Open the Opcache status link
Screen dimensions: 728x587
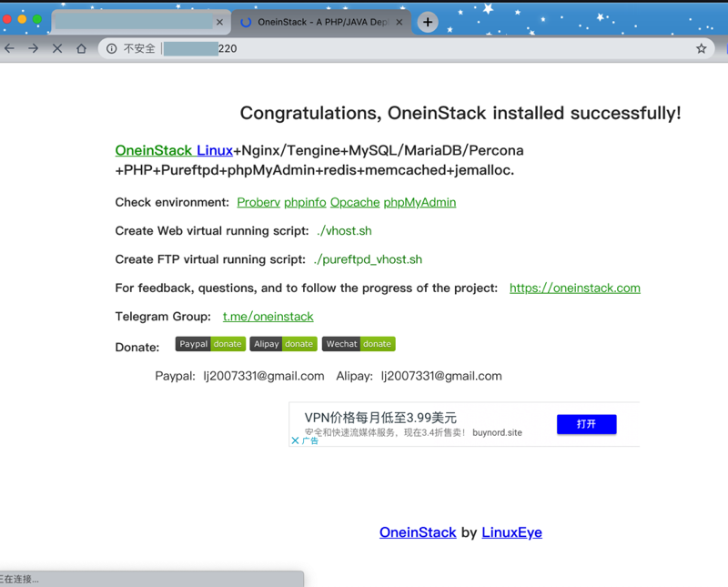355,202
